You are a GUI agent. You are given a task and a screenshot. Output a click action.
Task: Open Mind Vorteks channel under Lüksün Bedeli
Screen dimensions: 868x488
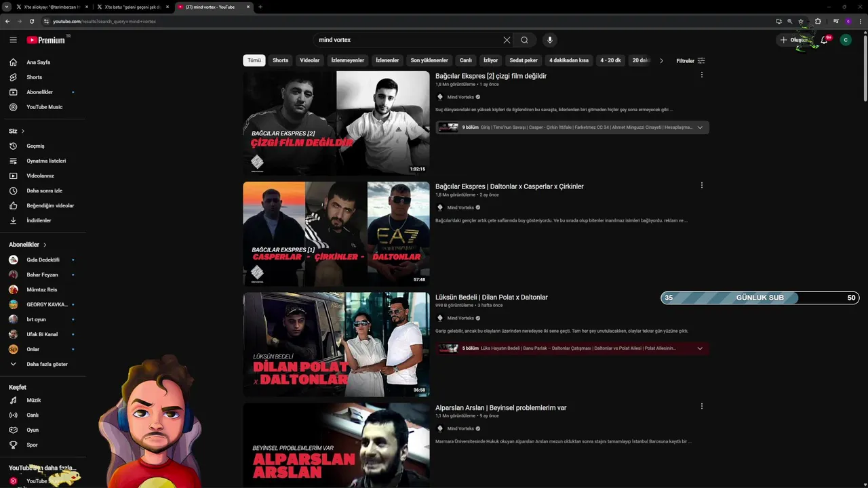point(460,318)
